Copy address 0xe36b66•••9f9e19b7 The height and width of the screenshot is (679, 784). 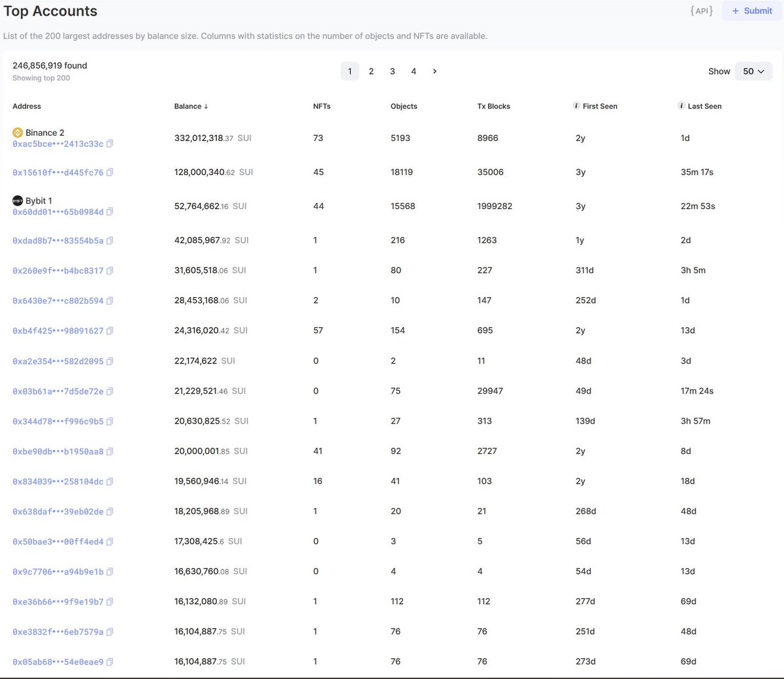(x=110, y=601)
